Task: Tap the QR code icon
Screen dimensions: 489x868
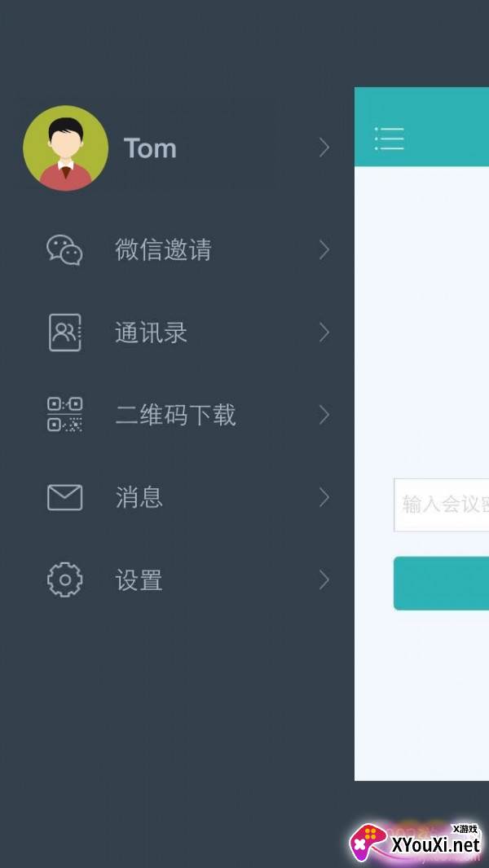Action: pos(65,415)
